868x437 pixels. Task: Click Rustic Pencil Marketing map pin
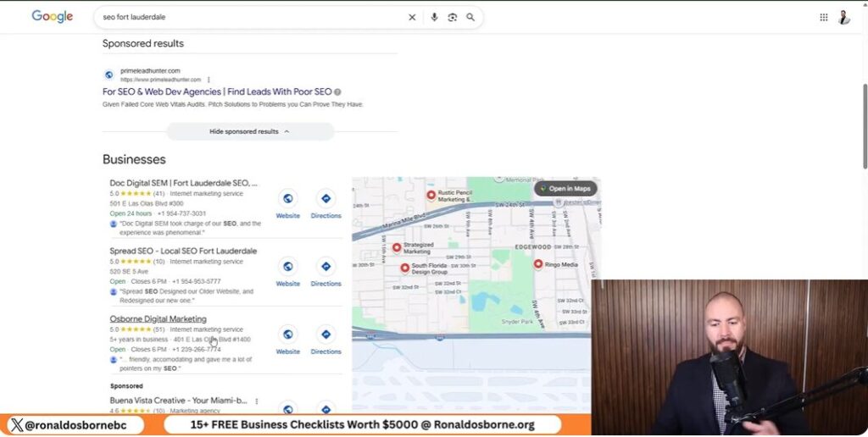(x=431, y=195)
